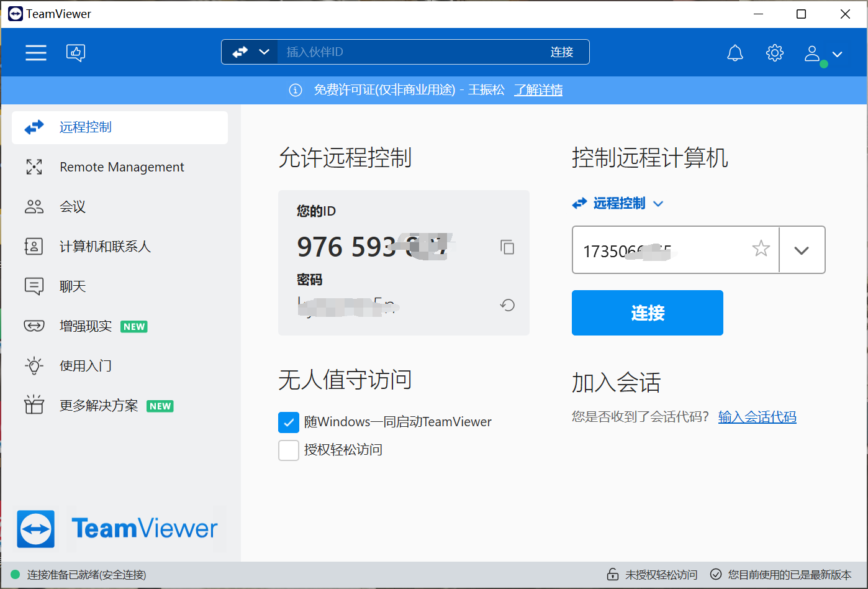Open the 了解详情 link
Screen dimensions: 868x589
tap(538, 90)
